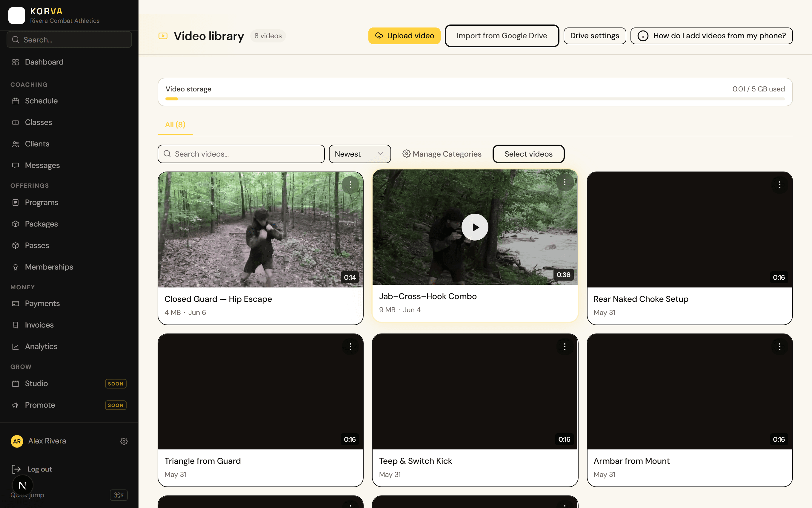
Task: Open options menu on Teep & Switch Kick
Action: [565, 346]
